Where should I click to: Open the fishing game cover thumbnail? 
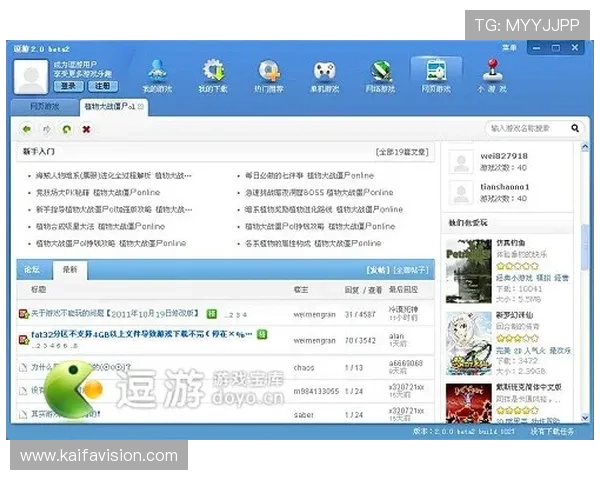(469, 271)
